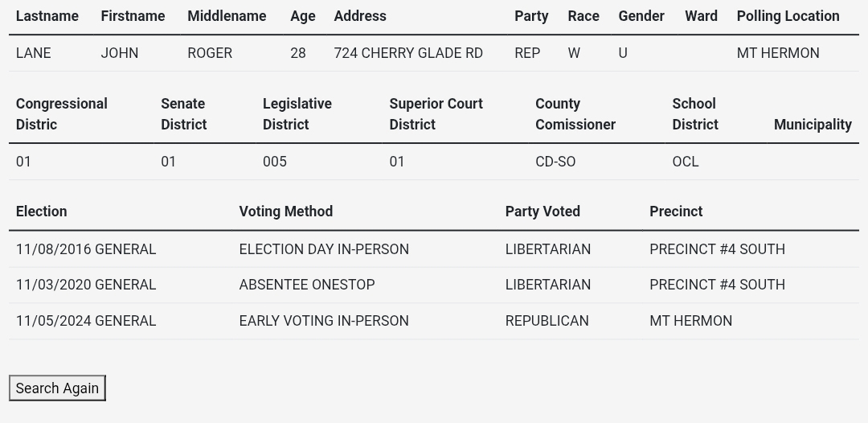Click the REPUBLICAN party voted cell
This screenshot has width=868, height=423.
pos(547,321)
